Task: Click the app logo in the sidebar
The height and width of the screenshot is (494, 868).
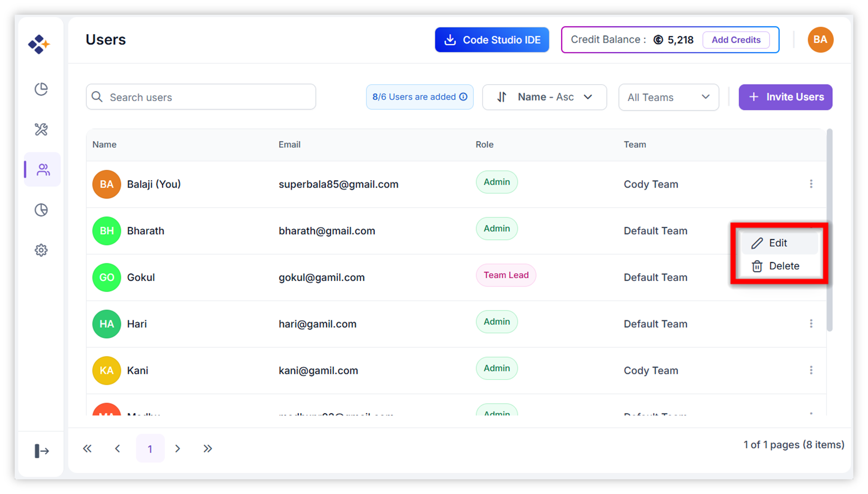Action: [39, 44]
